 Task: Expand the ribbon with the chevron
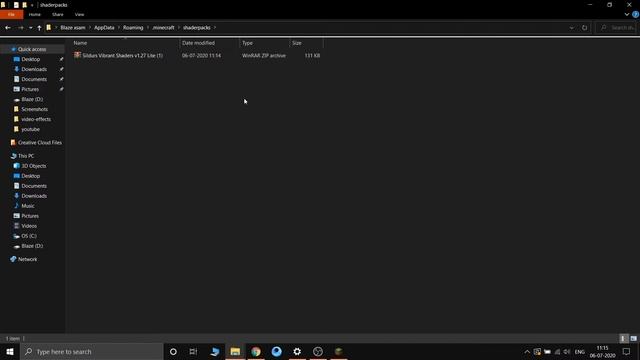pos(627,14)
